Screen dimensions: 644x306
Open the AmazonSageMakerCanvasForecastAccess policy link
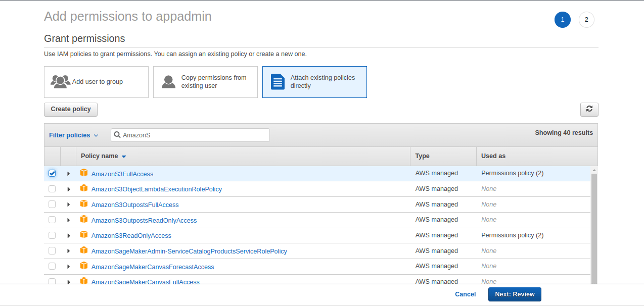click(153, 267)
